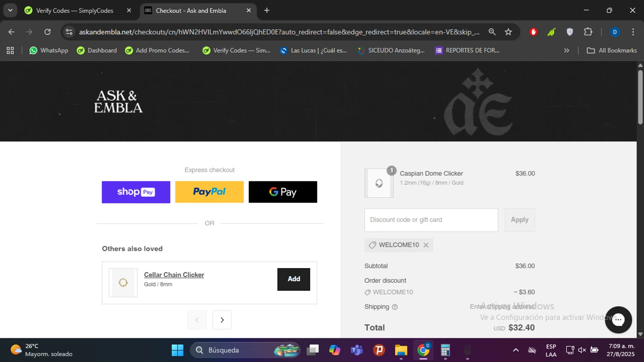This screenshot has height=362, width=644.
Task: Open the tab search dropdown arrow
Action: [x=10, y=10]
